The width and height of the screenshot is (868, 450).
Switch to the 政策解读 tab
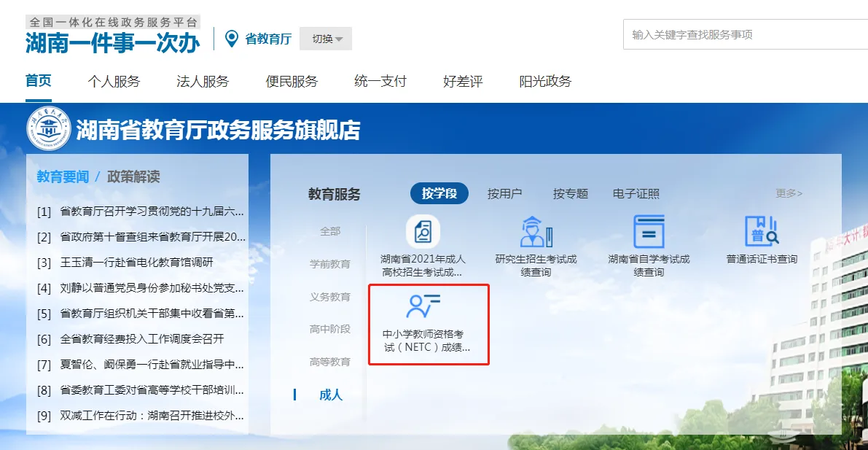click(x=133, y=176)
